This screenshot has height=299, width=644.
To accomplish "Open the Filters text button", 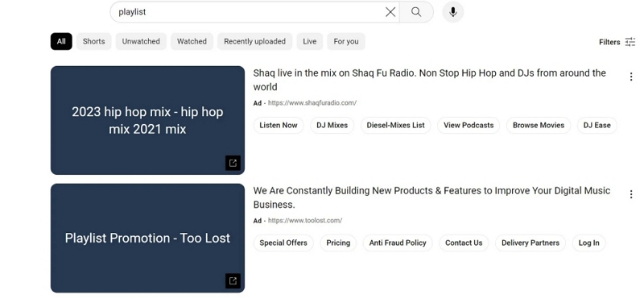I will pos(609,42).
